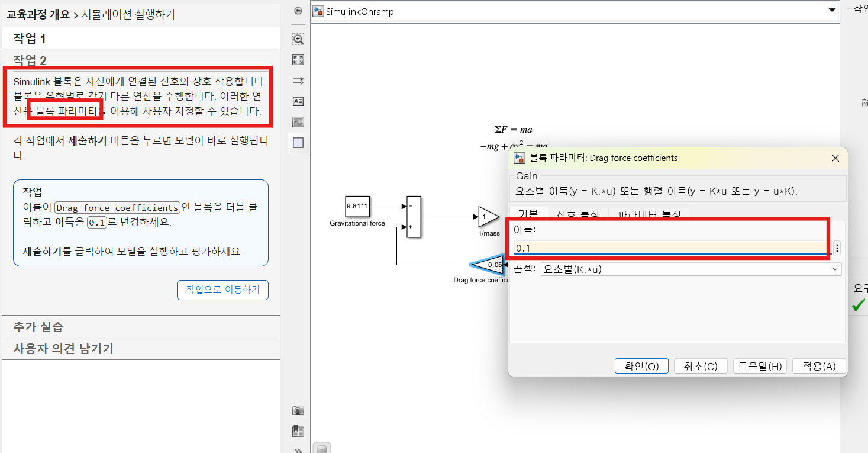Click the 취소(C) cancel button
Viewport: 868px width, 453px height.
coord(701,366)
